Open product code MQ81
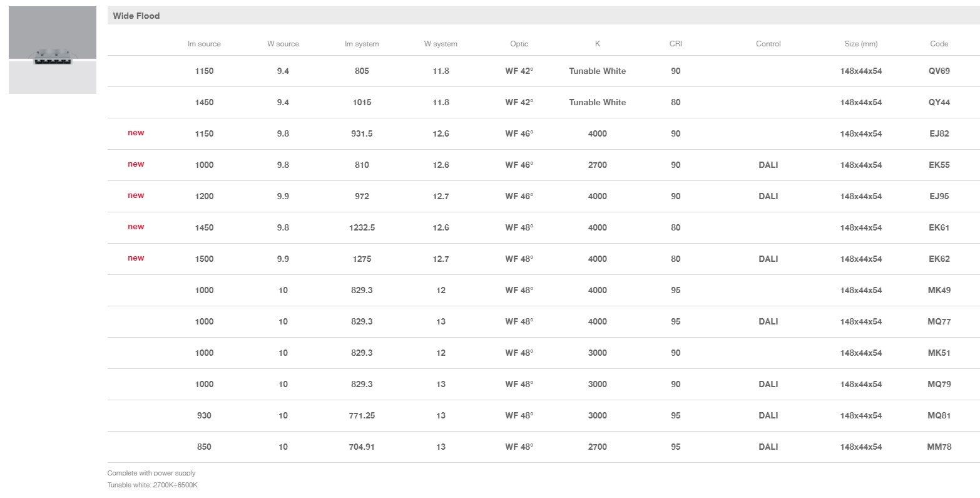 coord(939,415)
